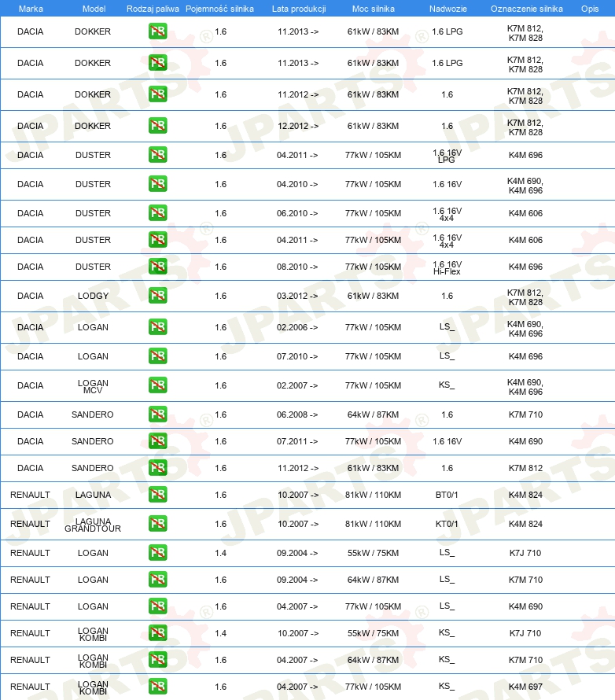
Task: Click fuel icon in Sandero 07.2011 row
Action: tap(157, 441)
